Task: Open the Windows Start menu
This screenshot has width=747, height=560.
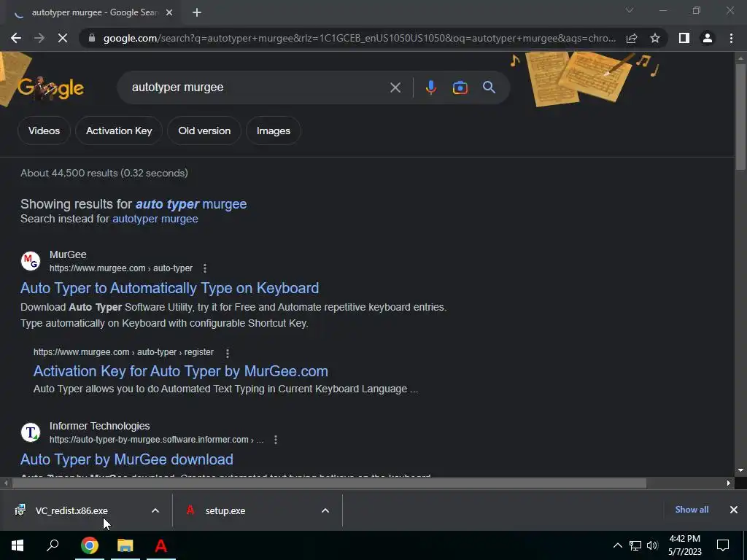Action: point(18,545)
